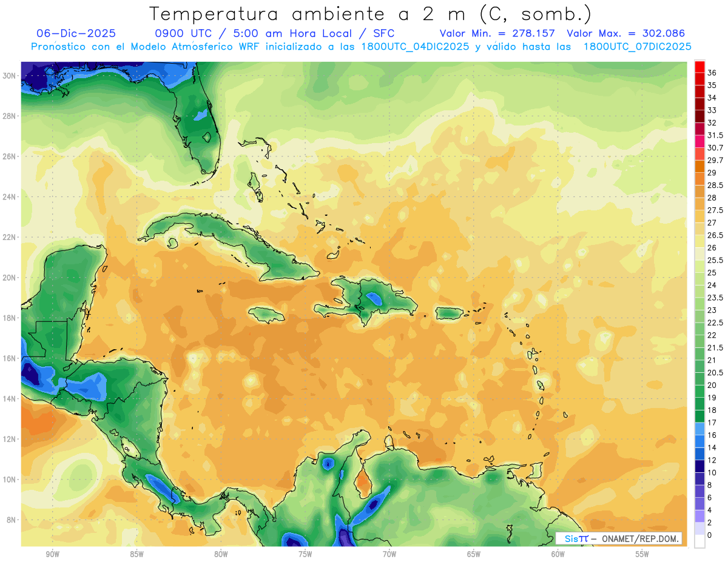Click the title "Temperatura ambiente a 2 m"
The image size is (728, 562).
tap(311, 13)
